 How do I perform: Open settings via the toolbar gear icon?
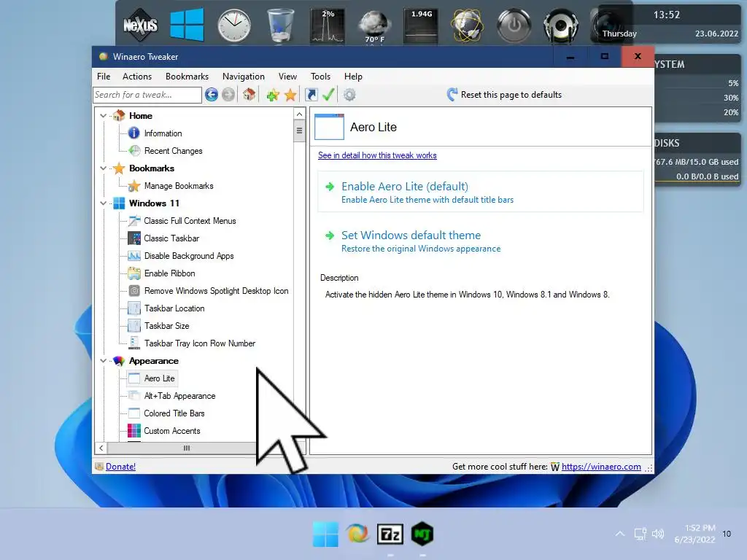(349, 95)
